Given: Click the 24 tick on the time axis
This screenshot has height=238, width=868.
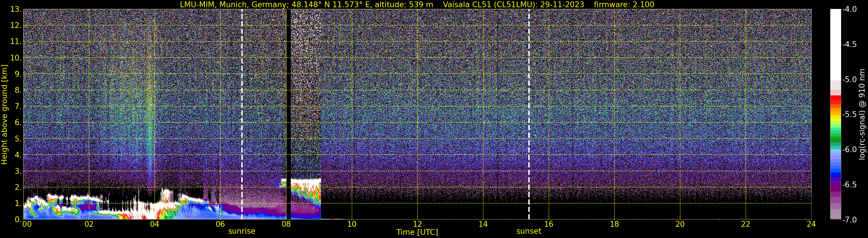Looking at the screenshot, I should point(811,224).
